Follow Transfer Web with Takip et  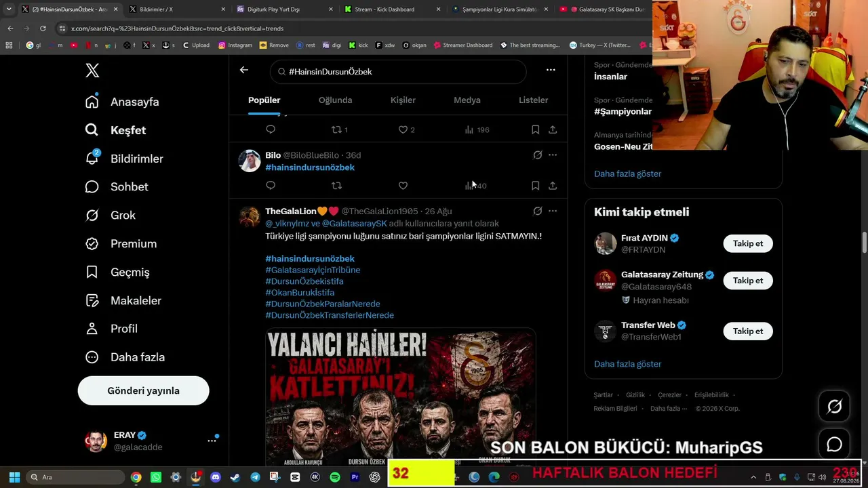[748, 331]
